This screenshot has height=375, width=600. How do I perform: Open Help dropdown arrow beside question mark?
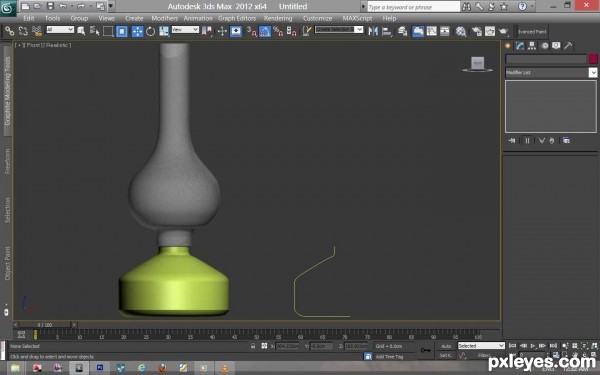click(x=532, y=6)
